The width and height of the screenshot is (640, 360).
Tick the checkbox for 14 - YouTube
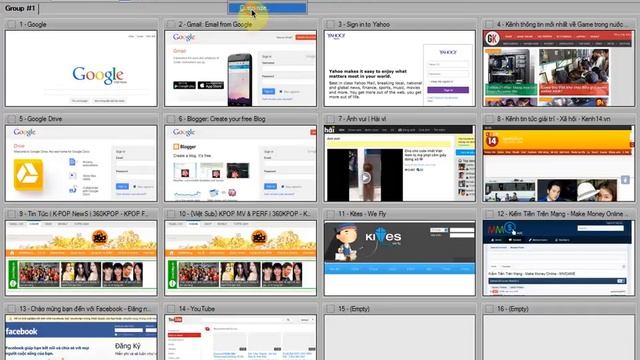[171, 309]
